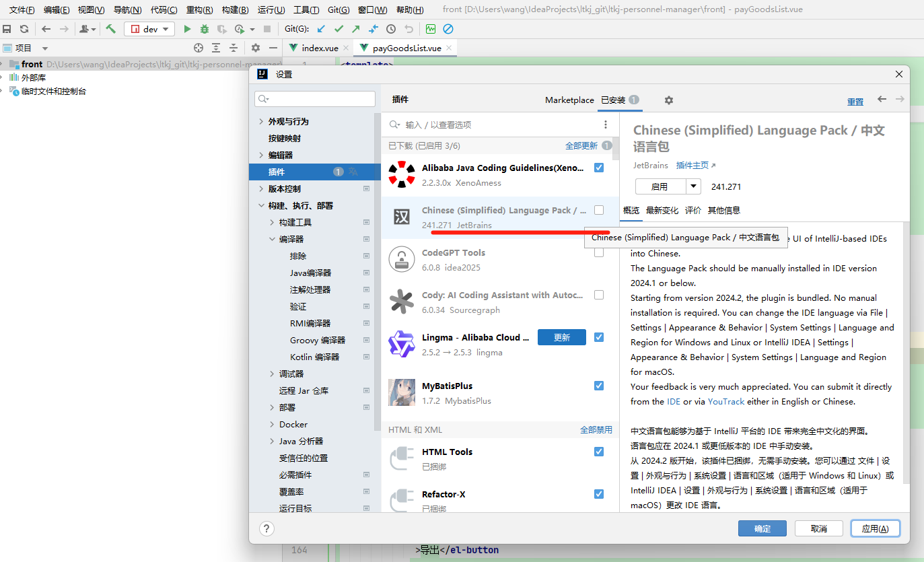Viewport: 924px width, 562px height.
Task: Open the project panel gear options
Action: (x=256, y=48)
